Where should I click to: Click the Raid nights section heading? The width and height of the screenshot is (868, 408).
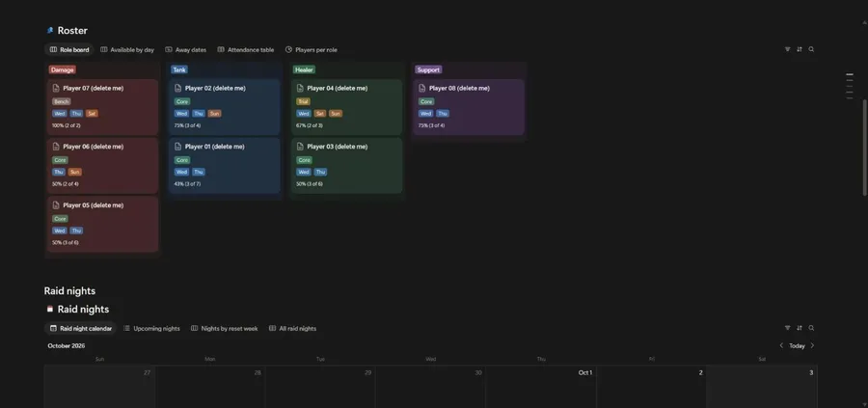coord(69,291)
